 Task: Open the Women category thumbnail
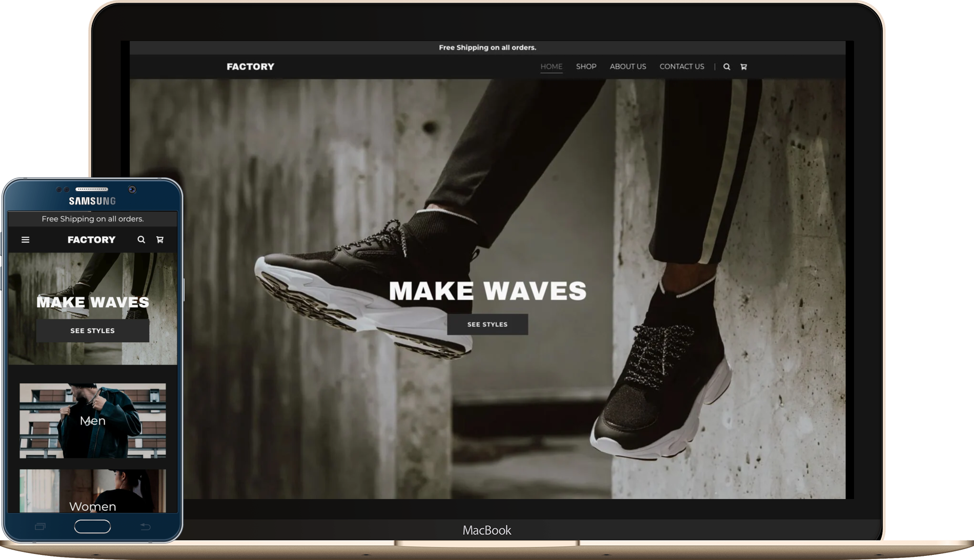(93, 491)
